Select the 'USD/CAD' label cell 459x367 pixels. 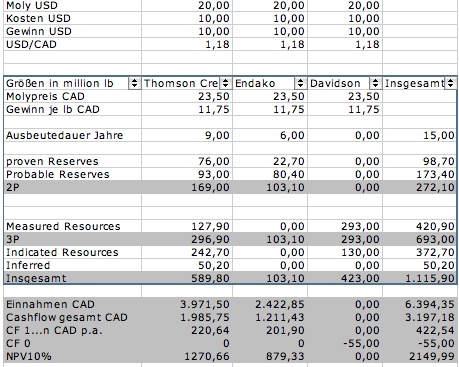click(72, 44)
